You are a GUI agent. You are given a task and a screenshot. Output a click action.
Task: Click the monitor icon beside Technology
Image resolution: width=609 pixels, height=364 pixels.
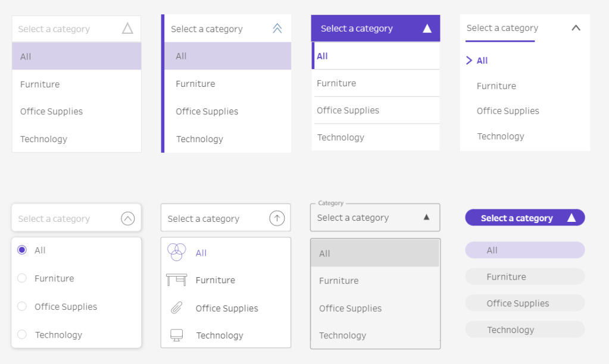point(177,335)
